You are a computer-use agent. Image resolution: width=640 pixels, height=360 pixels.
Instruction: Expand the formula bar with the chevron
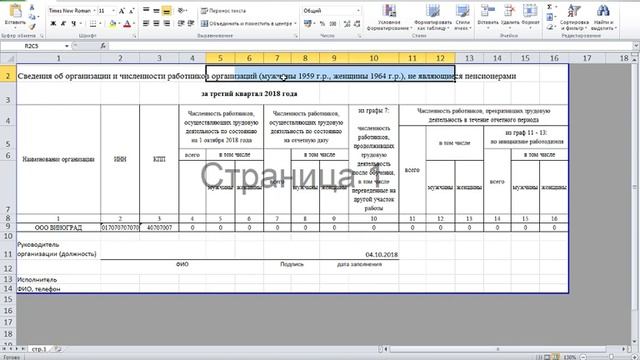point(636,46)
